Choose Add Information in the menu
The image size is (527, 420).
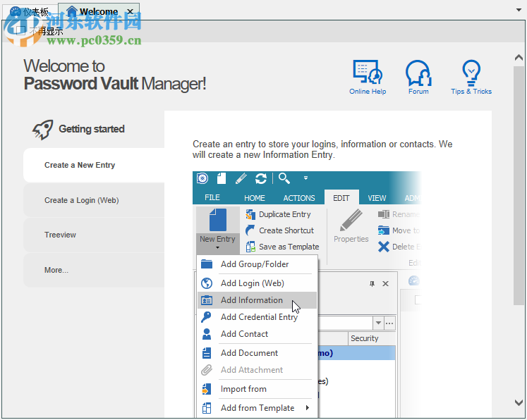[257, 300]
